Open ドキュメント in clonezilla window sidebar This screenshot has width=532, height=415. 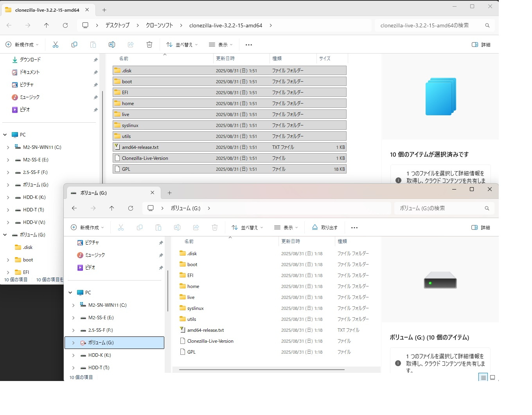tap(30, 72)
